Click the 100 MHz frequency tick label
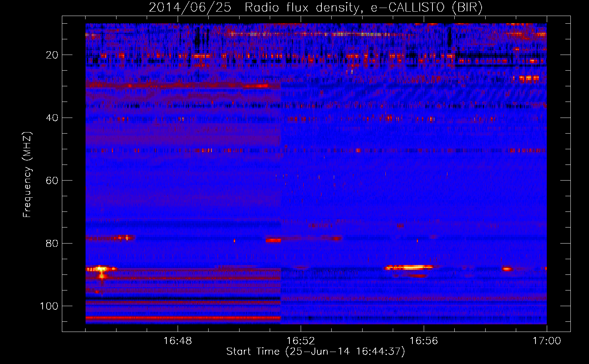Screen dimensions: 589x364 tap(49, 306)
